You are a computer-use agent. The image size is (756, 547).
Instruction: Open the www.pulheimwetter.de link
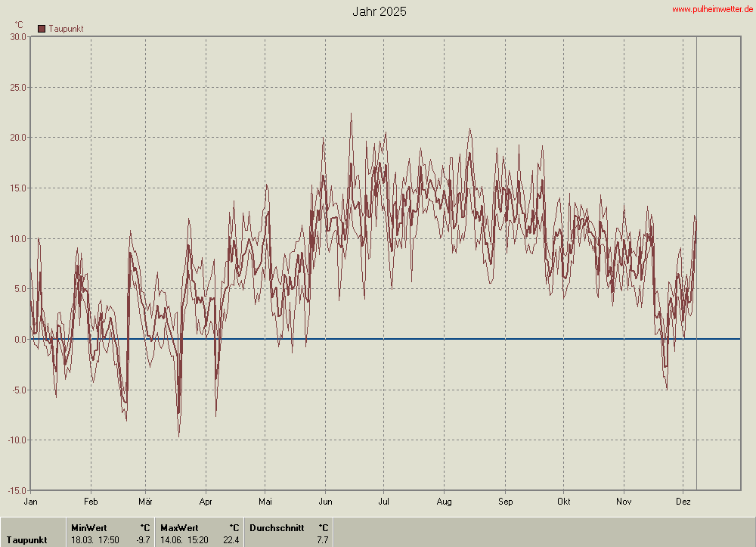coord(712,8)
